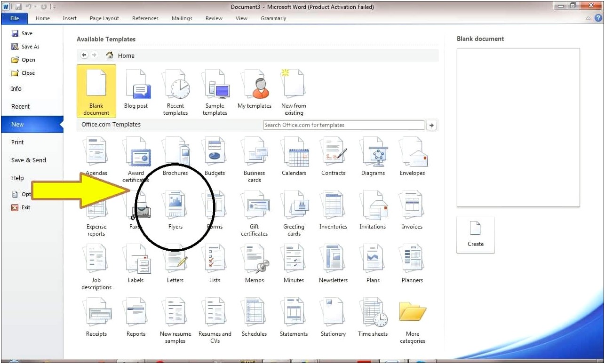Open the Memos template category

click(254, 264)
